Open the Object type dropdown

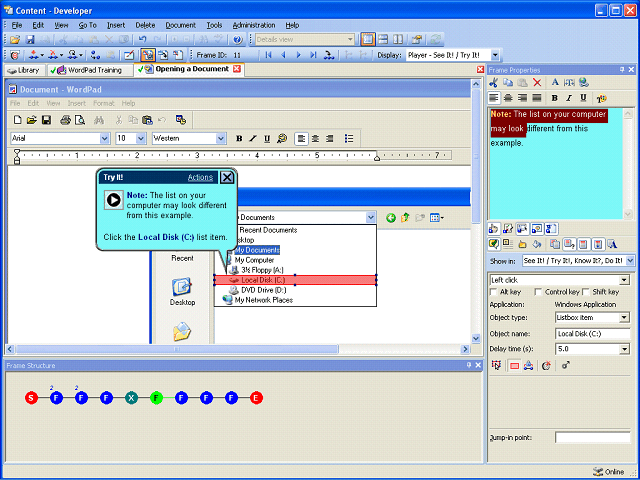[624, 318]
